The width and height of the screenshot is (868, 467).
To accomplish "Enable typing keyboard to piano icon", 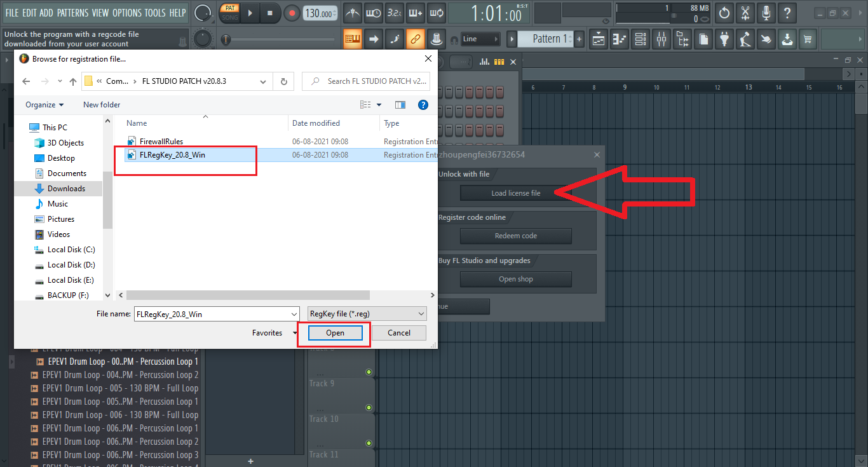I will (352, 39).
